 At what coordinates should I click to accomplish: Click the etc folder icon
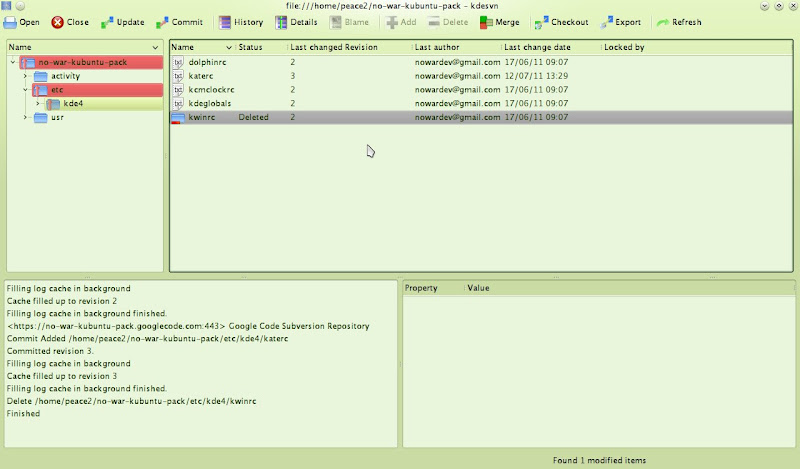click(40, 90)
